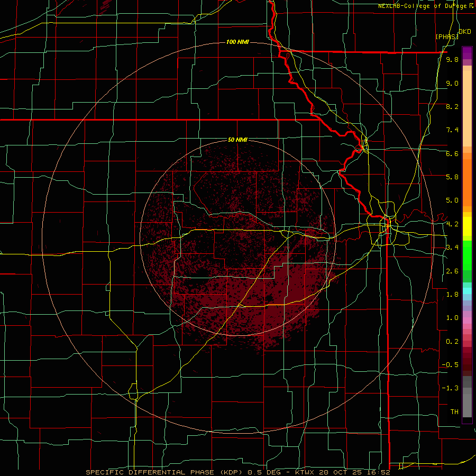Click the 8.2 value on the color scale
The width and height of the screenshot is (476, 476).
point(452,106)
